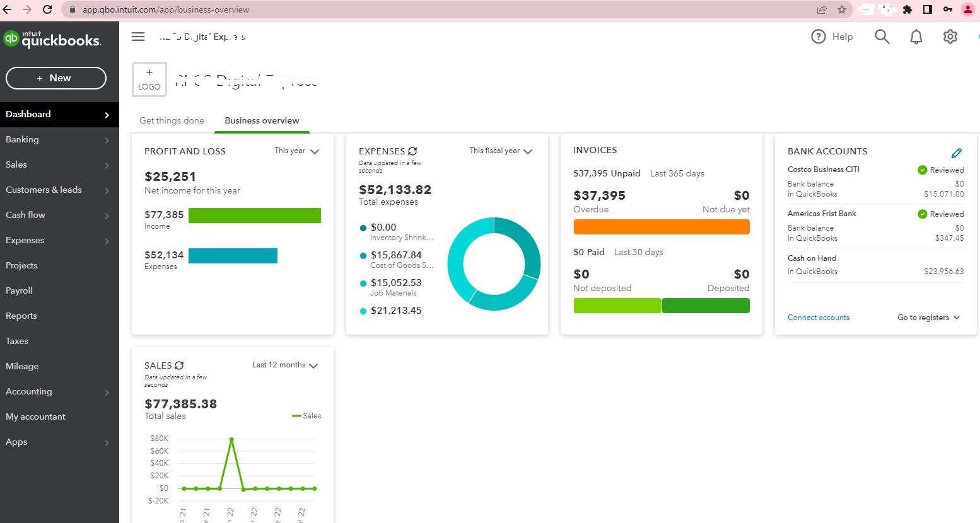Click the password key icon

947,9
